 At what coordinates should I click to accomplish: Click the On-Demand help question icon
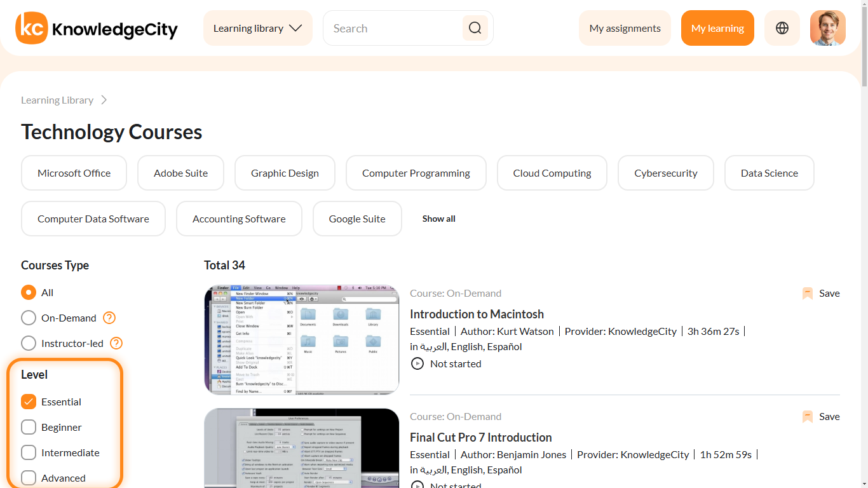click(109, 318)
